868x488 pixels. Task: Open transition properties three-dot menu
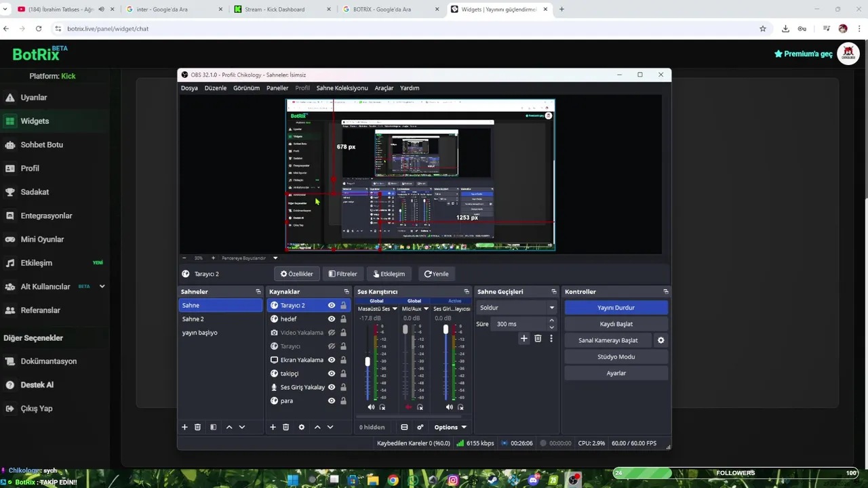551,338
